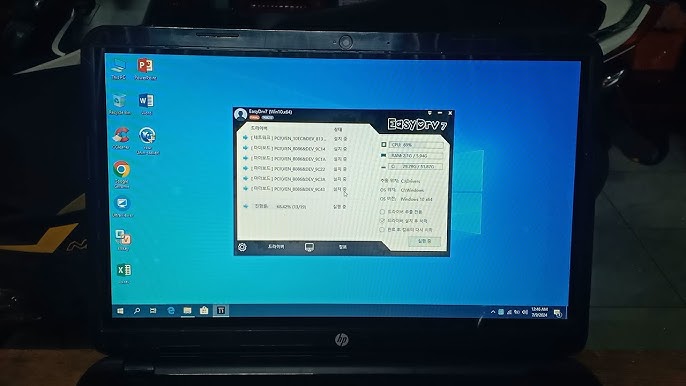Click the orange badge under the EasyDrv7 title
The height and width of the screenshot is (386, 686).
pyautogui.click(x=254, y=118)
